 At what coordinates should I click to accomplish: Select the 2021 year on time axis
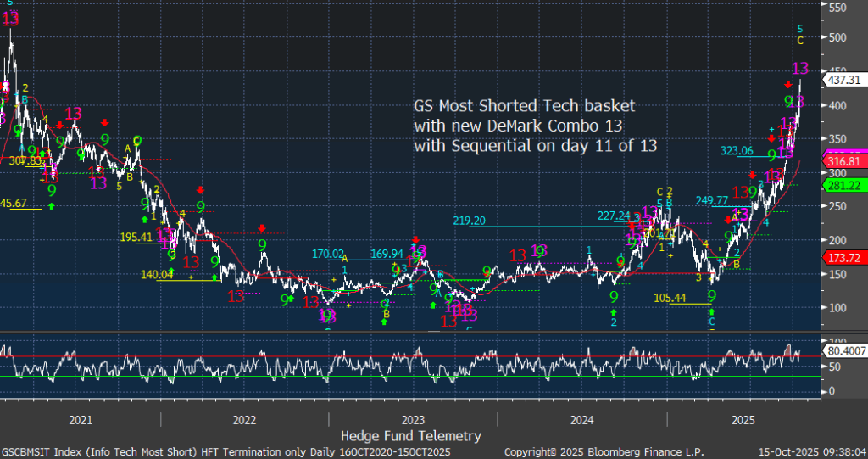[x=80, y=419]
